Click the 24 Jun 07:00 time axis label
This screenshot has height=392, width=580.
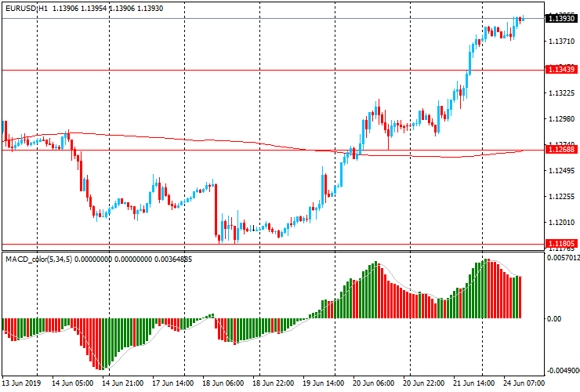point(524,383)
